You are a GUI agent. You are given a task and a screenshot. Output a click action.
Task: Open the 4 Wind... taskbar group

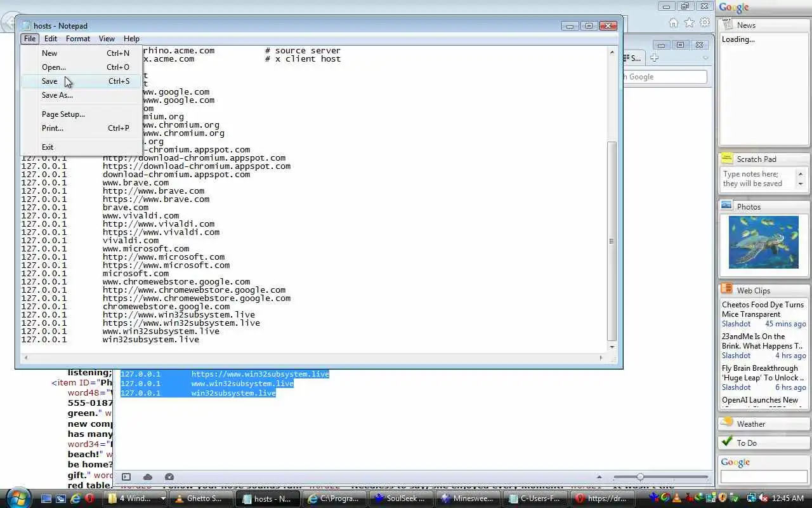pyautogui.click(x=135, y=498)
